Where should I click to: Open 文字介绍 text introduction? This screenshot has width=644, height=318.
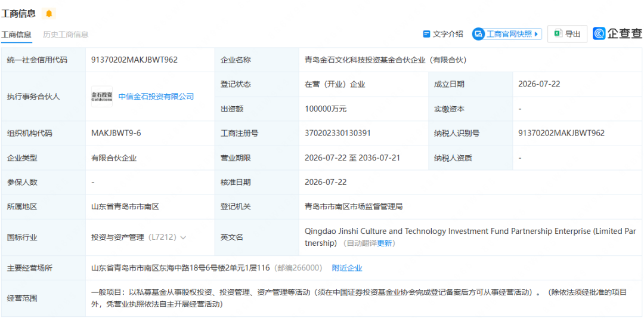tap(443, 34)
